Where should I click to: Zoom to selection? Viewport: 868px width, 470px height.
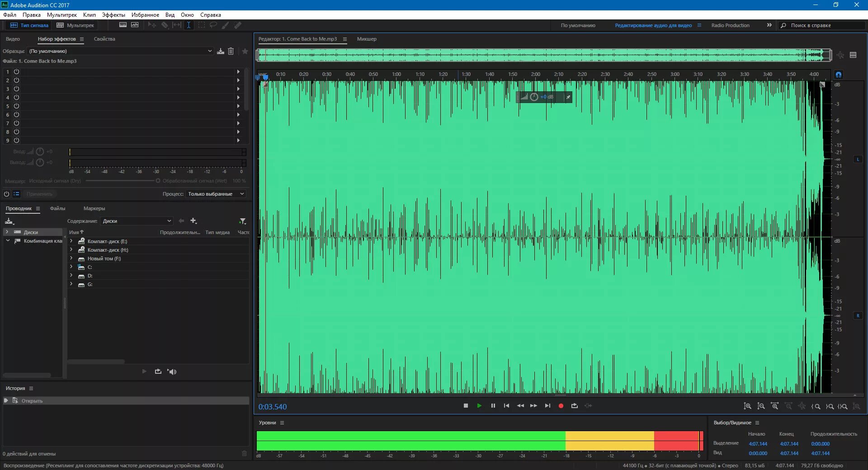(843, 406)
